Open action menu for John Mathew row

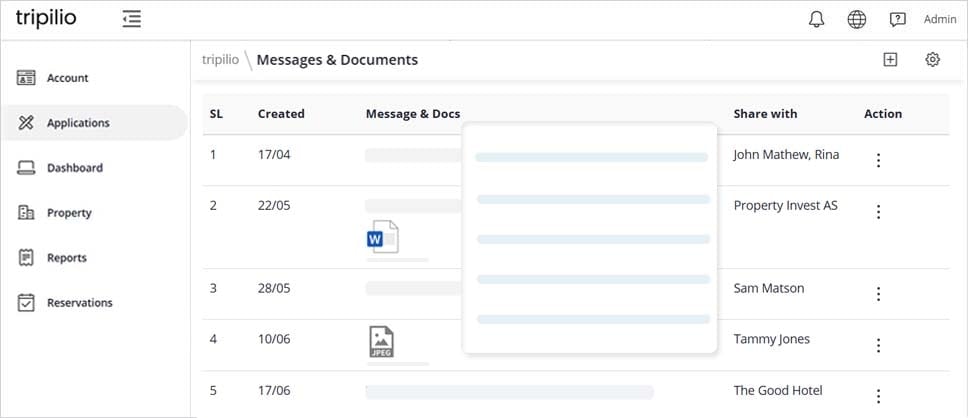point(878,161)
